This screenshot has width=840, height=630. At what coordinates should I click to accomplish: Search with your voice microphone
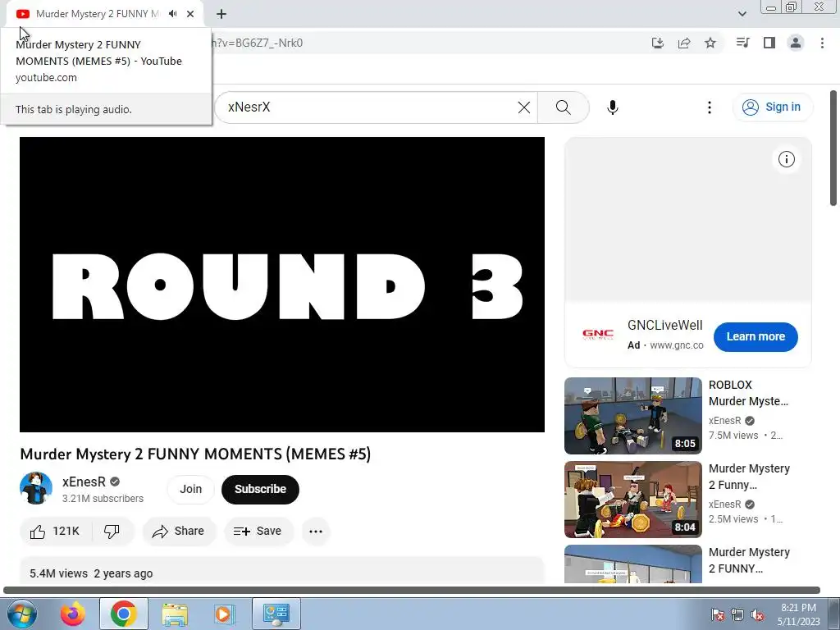[x=612, y=107]
